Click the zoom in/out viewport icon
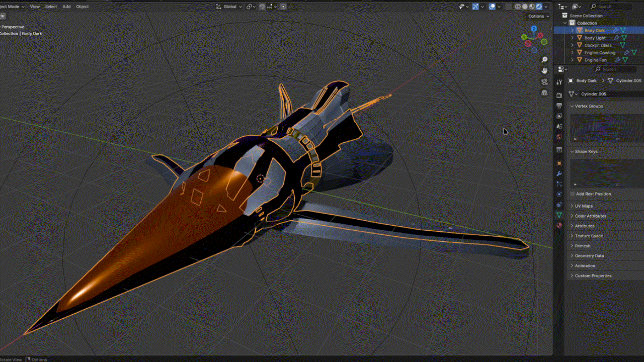Screen dimensions: 644x362 (x=544, y=60)
